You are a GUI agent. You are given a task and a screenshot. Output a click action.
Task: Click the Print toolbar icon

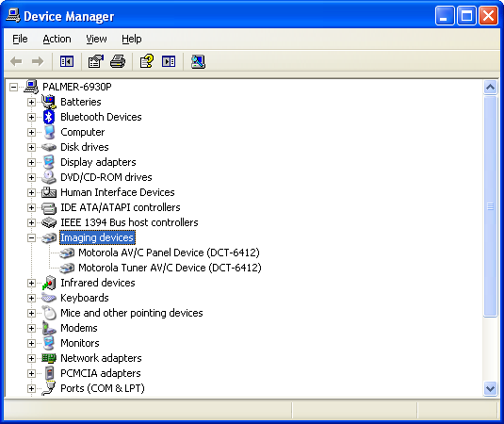point(118,61)
